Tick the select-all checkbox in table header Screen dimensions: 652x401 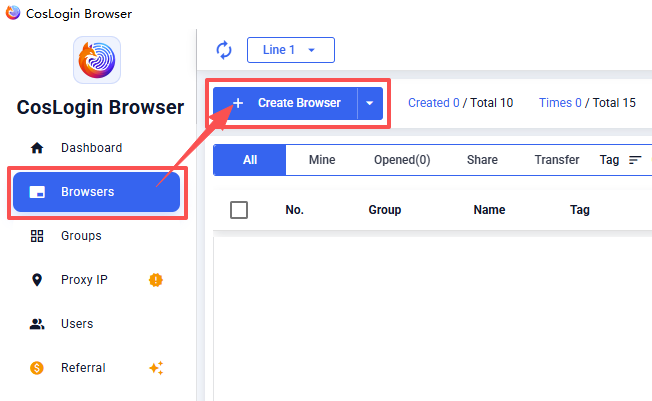coord(239,210)
